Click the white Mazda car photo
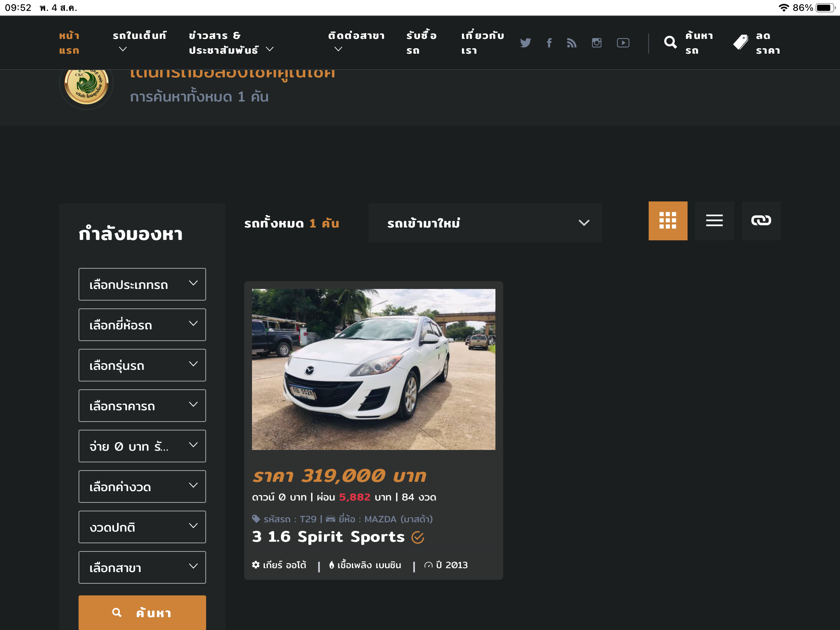840x630 pixels. click(373, 369)
